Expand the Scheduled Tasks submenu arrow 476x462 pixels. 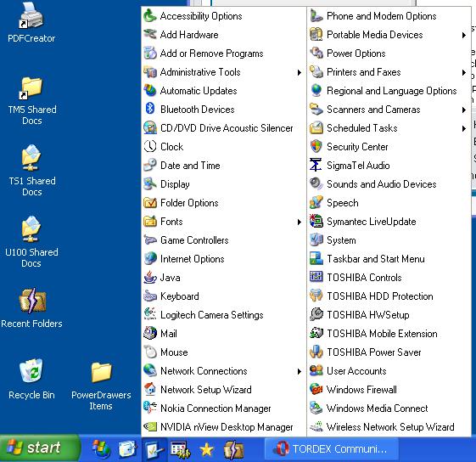click(464, 128)
